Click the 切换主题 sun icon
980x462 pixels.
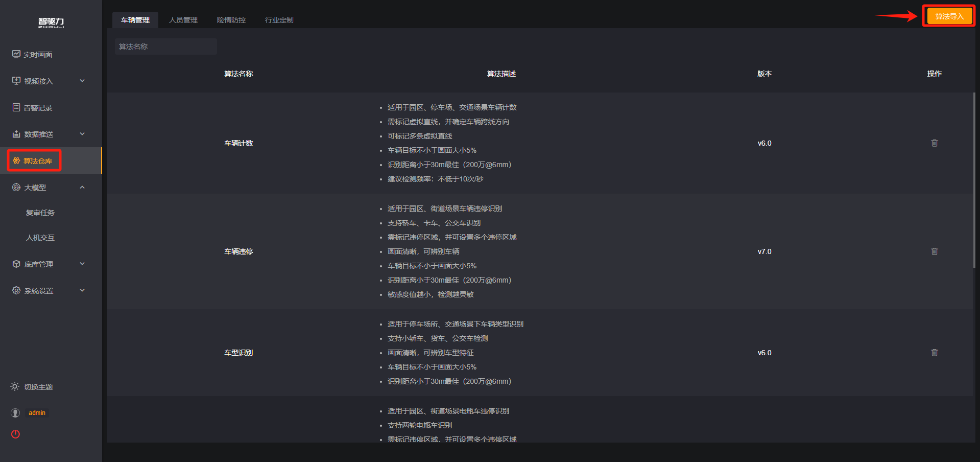pyautogui.click(x=15, y=386)
